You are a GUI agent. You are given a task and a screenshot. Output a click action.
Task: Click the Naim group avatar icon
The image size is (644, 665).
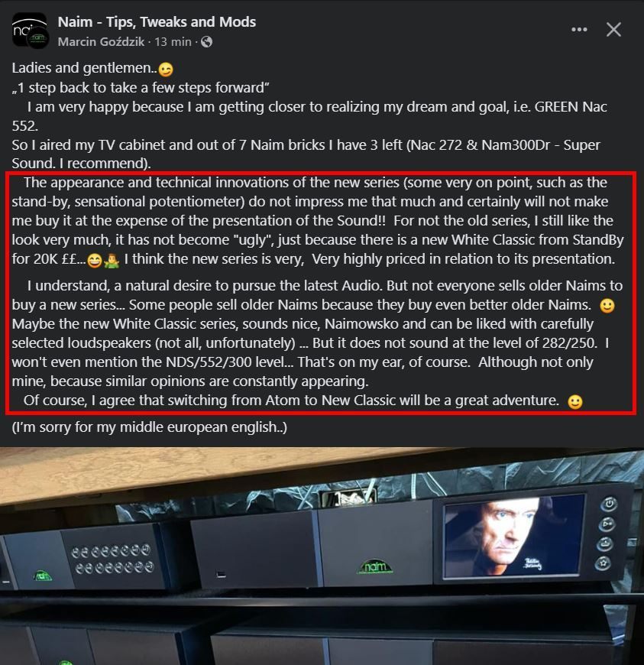[x=30, y=30]
